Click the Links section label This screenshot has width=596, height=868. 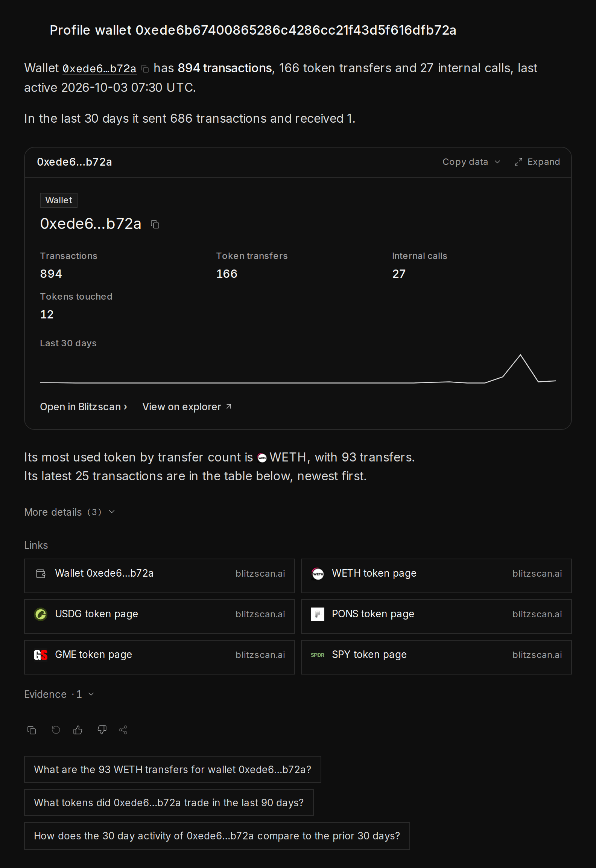coord(36,545)
